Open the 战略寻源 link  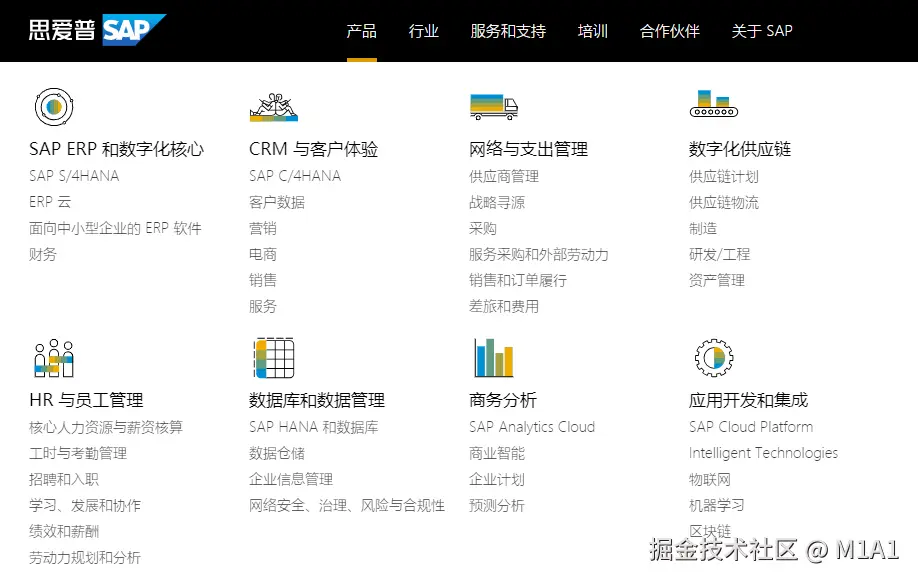[497, 202]
